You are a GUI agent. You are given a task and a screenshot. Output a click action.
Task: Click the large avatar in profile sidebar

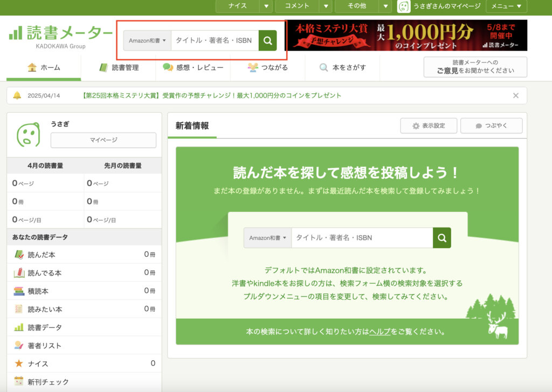(29, 135)
